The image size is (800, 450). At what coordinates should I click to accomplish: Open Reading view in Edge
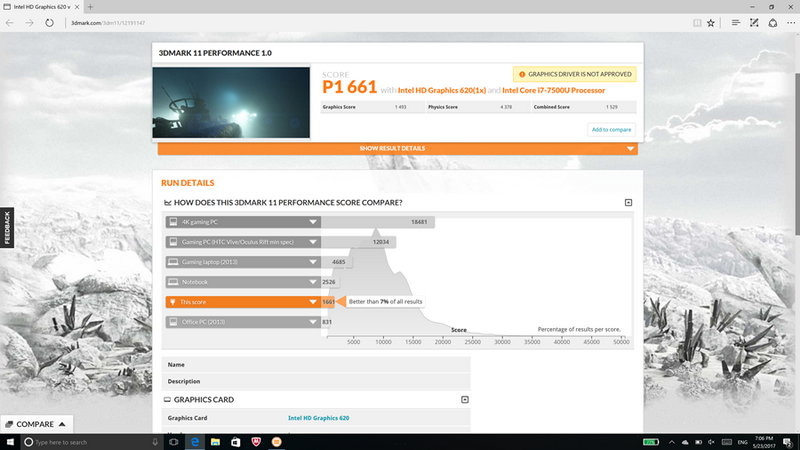click(x=697, y=23)
